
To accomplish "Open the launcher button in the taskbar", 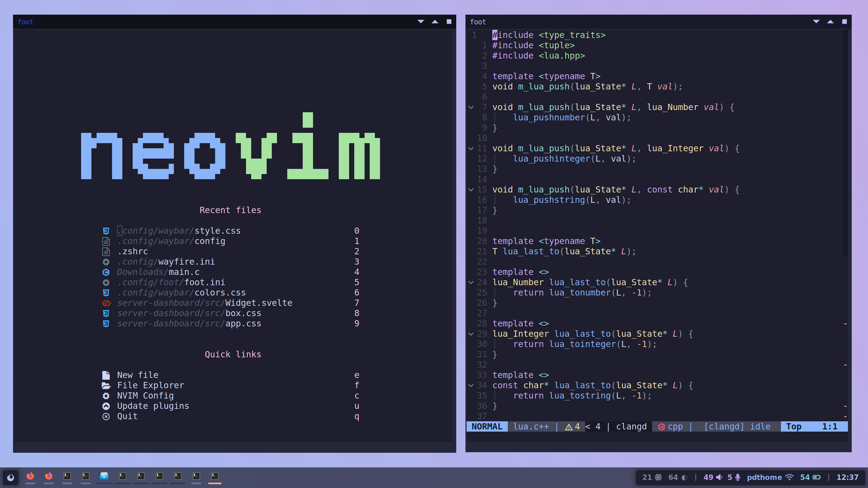I will coord(11,477).
